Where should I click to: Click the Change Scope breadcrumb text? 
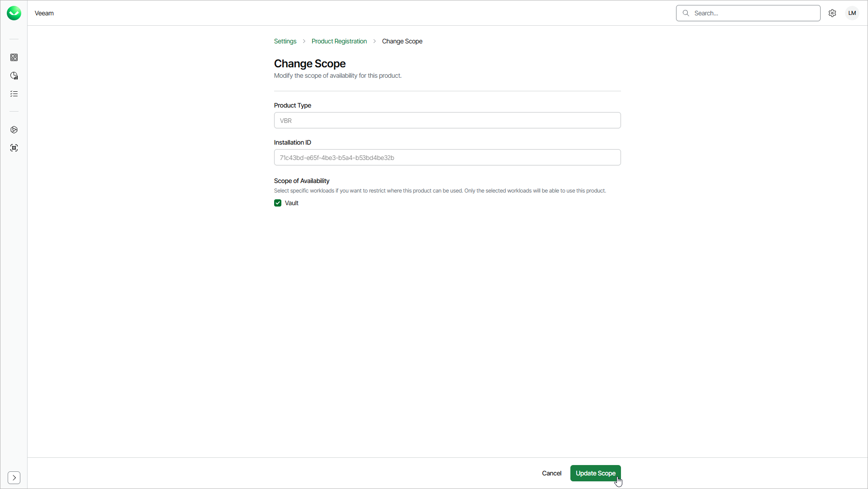click(402, 41)
